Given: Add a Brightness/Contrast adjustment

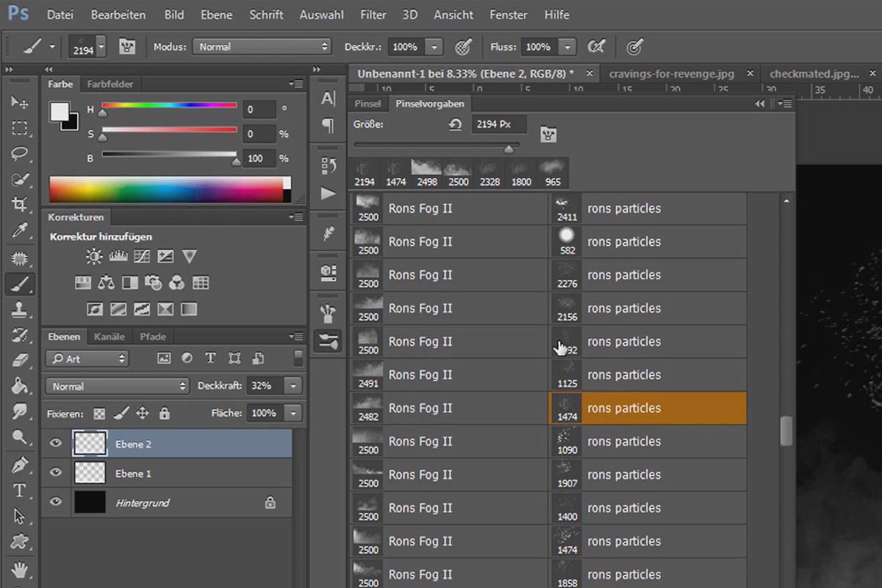Looking at the screenshot, I should coord(94,257).
